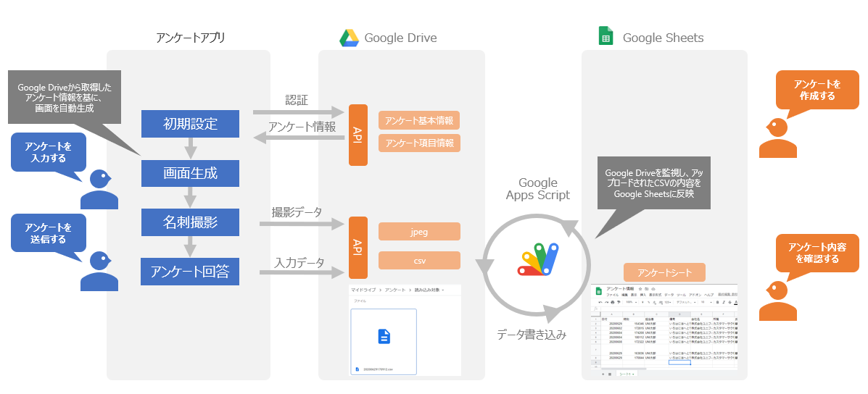Select the アンケート回答 step box
Viewport: 868px width, 394px height.
190,272
